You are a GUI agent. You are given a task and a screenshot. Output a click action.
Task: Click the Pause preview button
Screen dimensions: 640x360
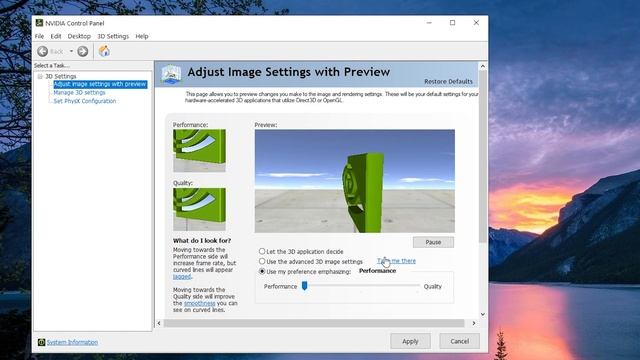pyautogui.click(x=433, y=242)
